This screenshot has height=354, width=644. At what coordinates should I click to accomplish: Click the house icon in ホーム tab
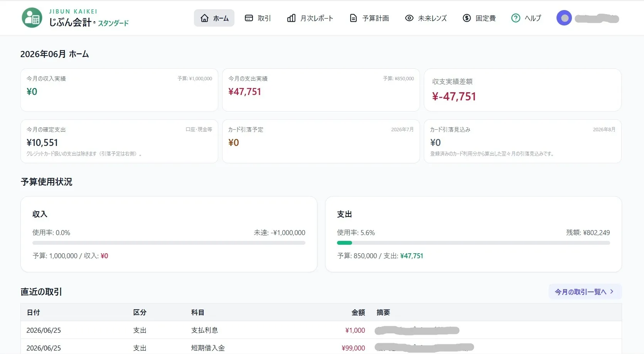tap(205, 18)
